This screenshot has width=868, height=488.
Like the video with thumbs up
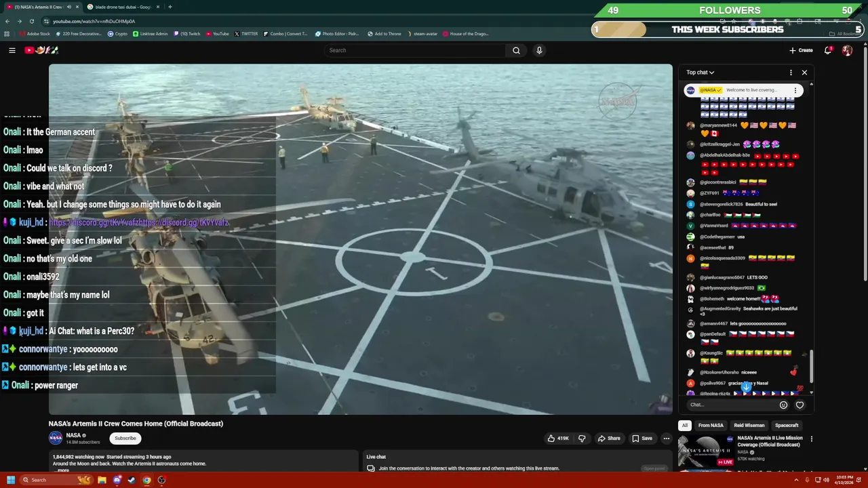click(558, 439)
